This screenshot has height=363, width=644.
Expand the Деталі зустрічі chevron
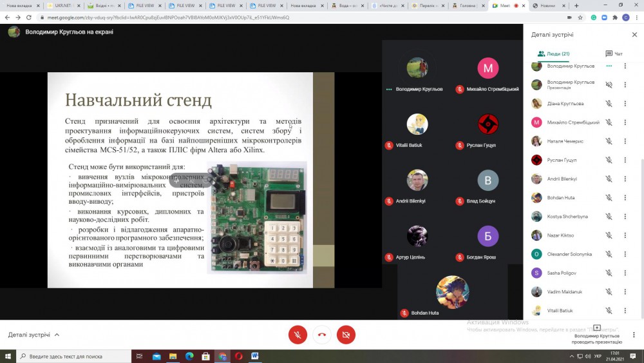57,335
